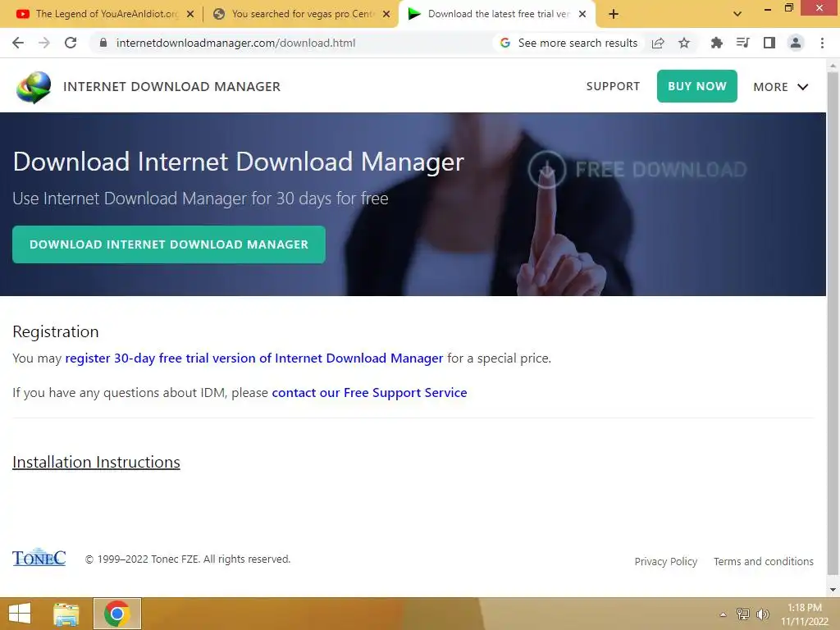The image size is (840, 630).
Task: Click the scrollbar down arrow
Action: point(833,590)
